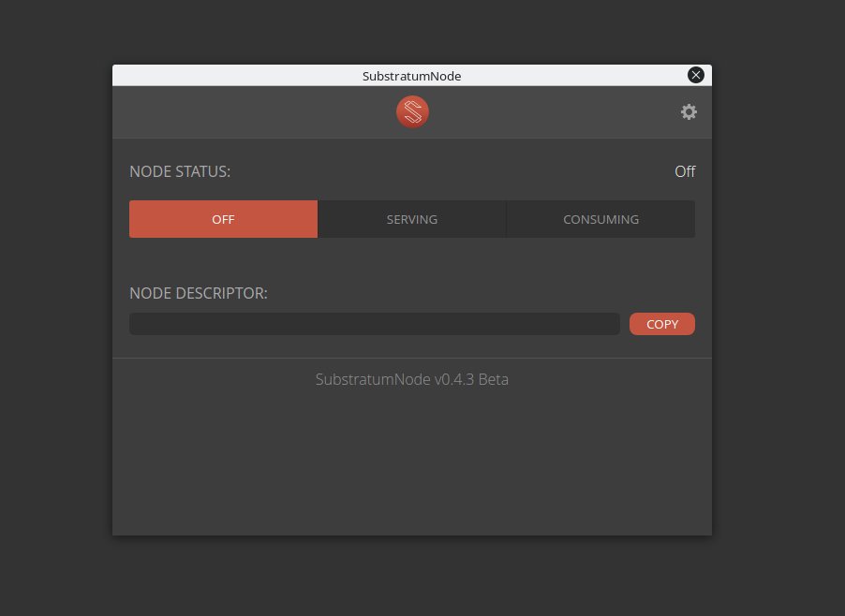
Task: Select the OFF node status
Action: click(x=223, y=219)
